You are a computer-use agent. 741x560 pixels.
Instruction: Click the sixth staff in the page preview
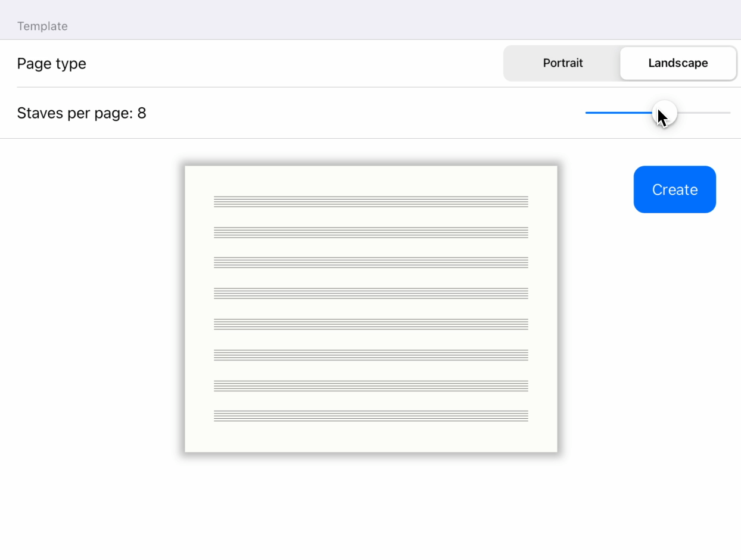coord(370,355)
